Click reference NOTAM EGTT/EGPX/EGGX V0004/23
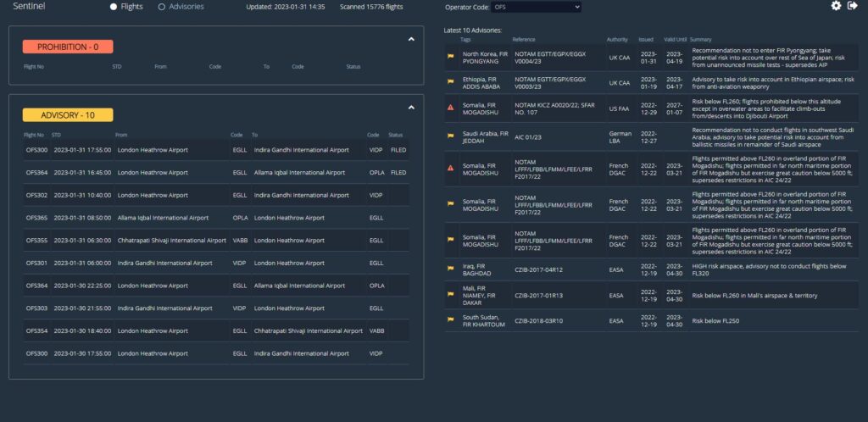Screen dimensions: 868x422 (550, 58)
